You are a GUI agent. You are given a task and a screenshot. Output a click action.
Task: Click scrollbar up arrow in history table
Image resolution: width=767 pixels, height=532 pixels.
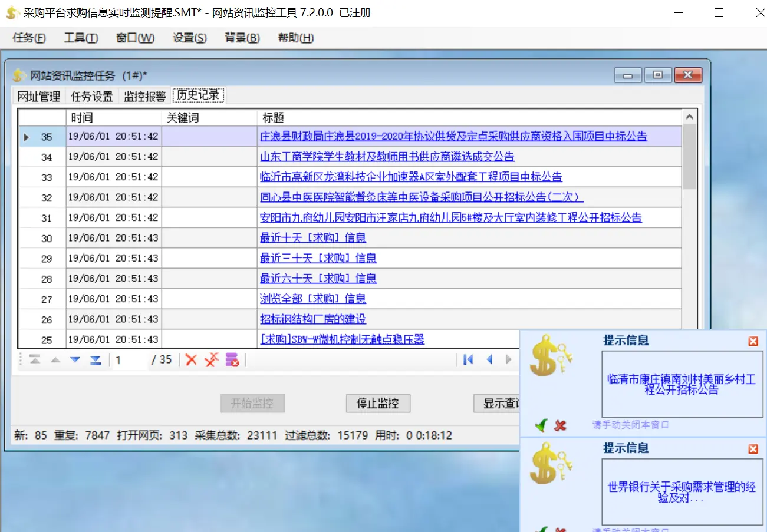689,117
